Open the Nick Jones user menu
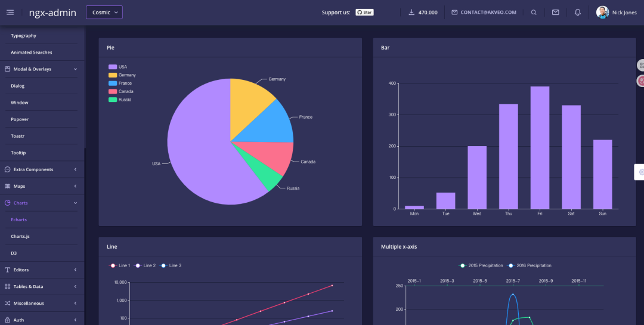 (x=624, y=13)
